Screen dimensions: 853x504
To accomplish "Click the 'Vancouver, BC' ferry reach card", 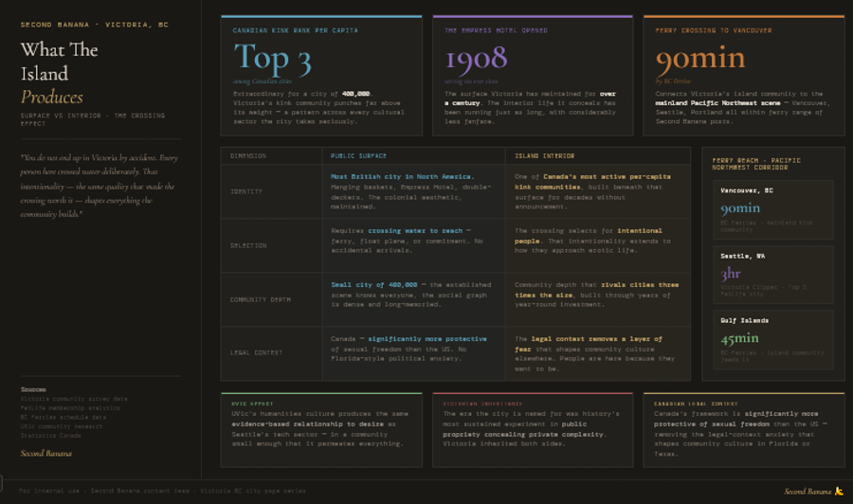I will click(x=773, y=210).
